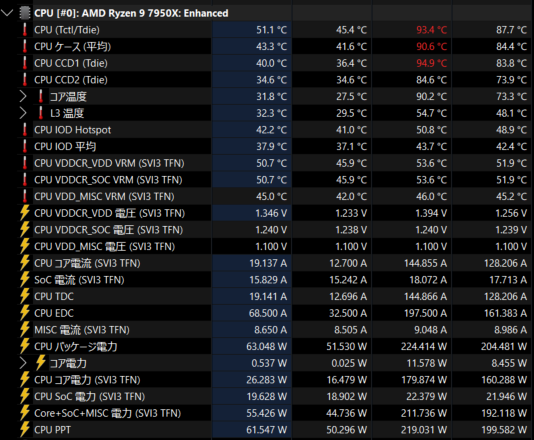Select the CPU PPT label
Screen dimensions: 534x440
point(52,430)
